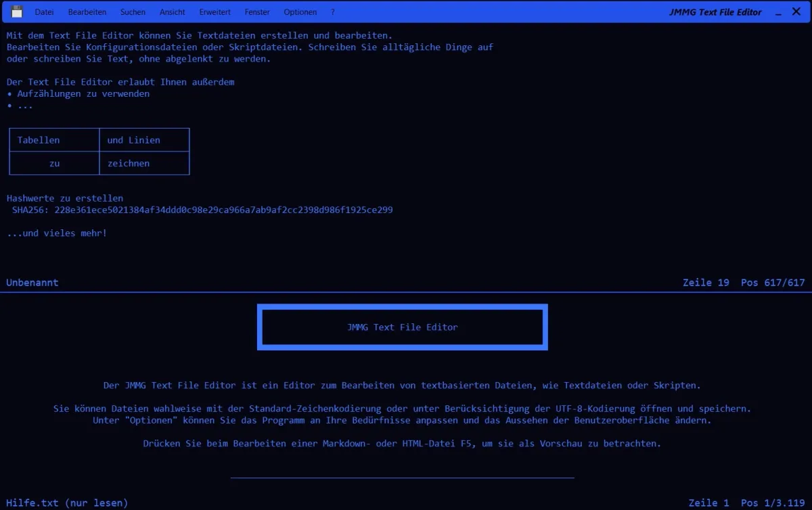Open the Optionen menu

click(x=300, y=12)
